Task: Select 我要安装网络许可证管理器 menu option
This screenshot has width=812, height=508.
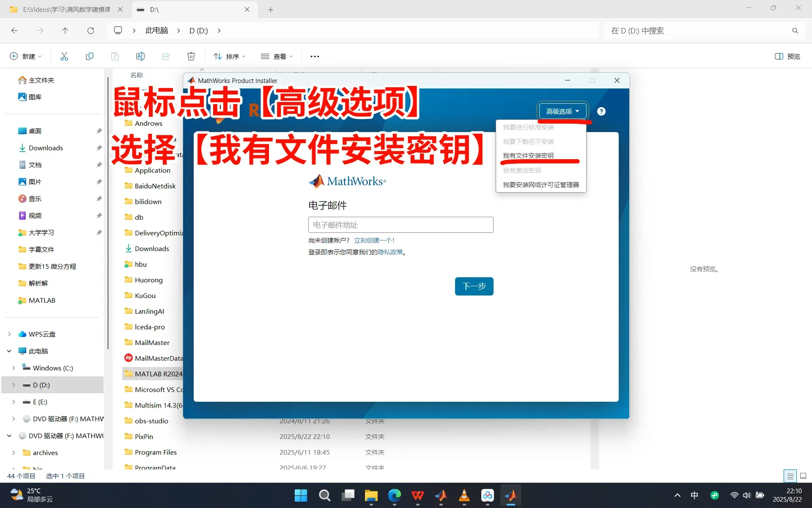Action: (x=540, y=185)
